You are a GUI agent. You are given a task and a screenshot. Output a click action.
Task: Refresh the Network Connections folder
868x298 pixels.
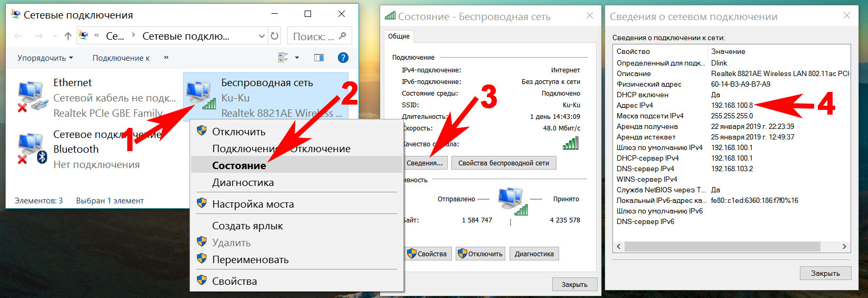(x=275, y=36)
